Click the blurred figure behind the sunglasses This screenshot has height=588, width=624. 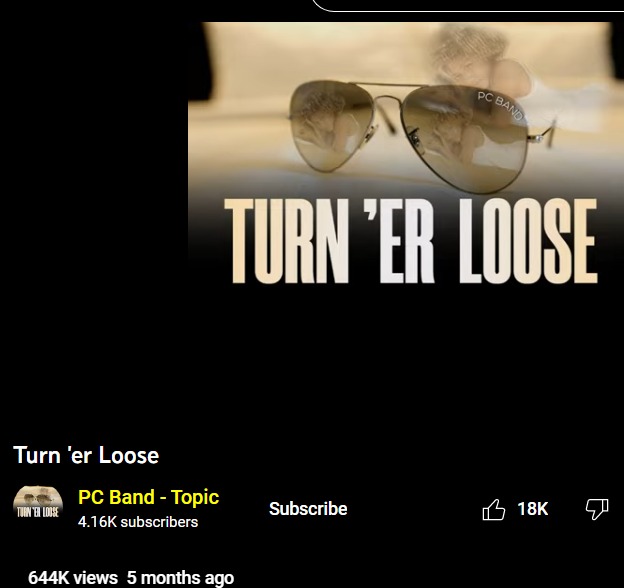pos(474,54)
